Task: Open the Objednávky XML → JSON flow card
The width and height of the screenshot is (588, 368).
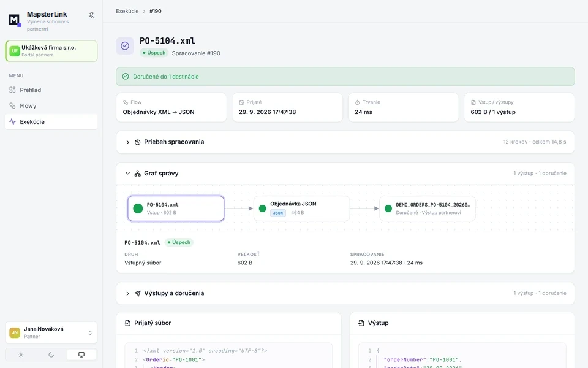Action: (171, 107)
